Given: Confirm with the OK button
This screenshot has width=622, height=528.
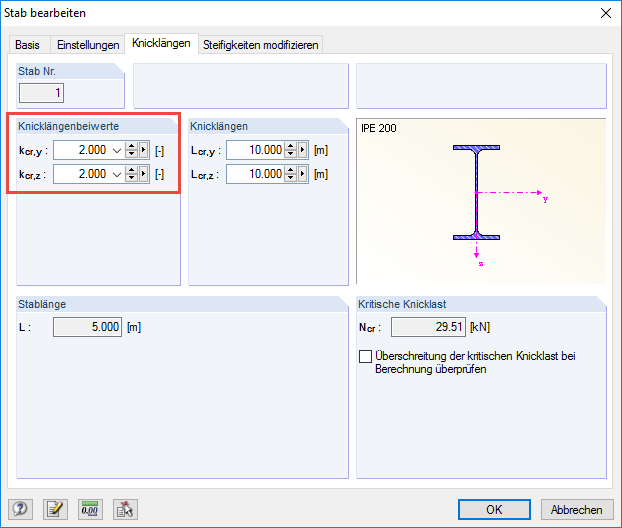Looking at the screenshot, I should (x=494, y=509).
